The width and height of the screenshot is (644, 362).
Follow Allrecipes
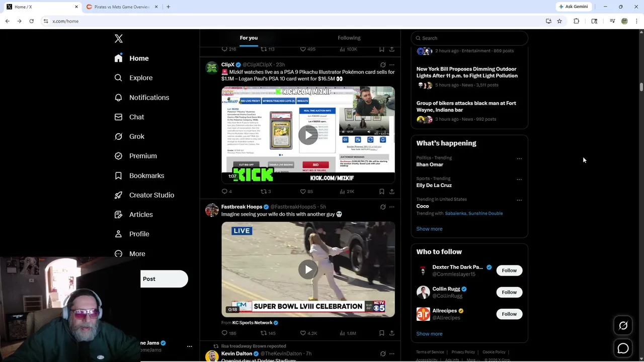pos(509,314)
